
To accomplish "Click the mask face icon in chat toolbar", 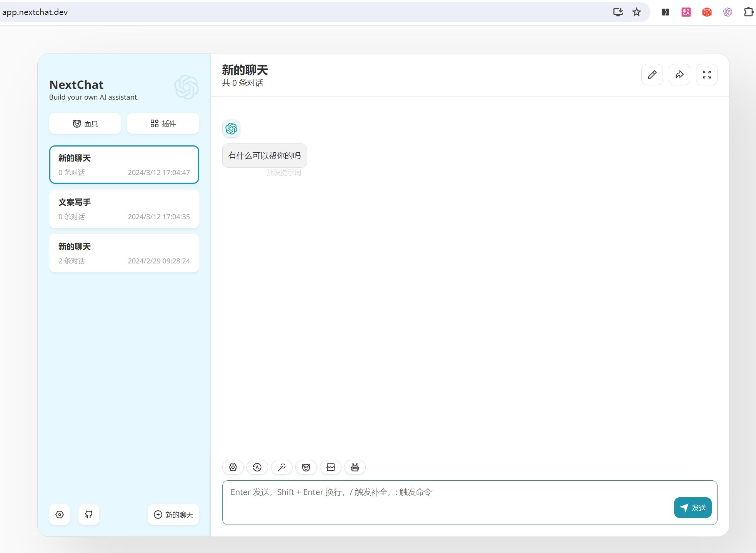I will tap(306, 467).
